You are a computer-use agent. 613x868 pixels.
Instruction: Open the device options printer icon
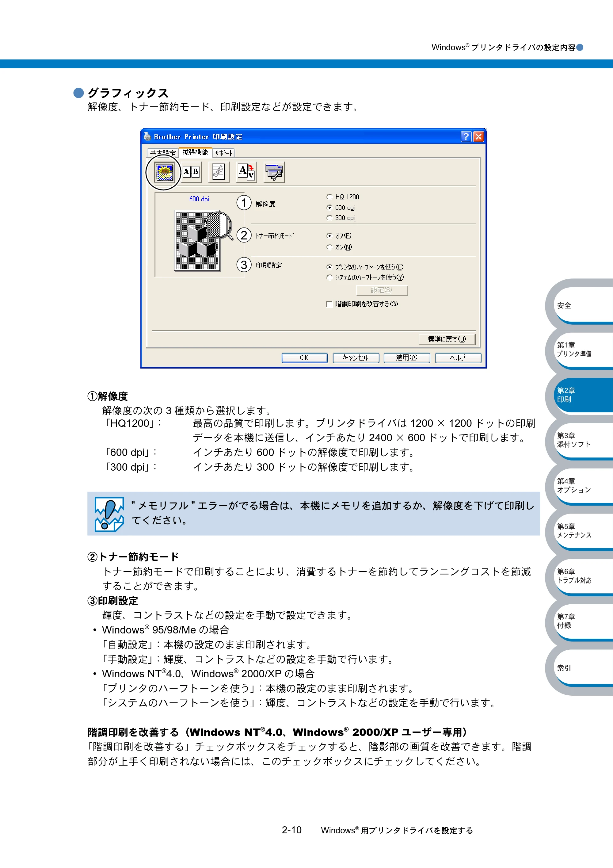274,172
